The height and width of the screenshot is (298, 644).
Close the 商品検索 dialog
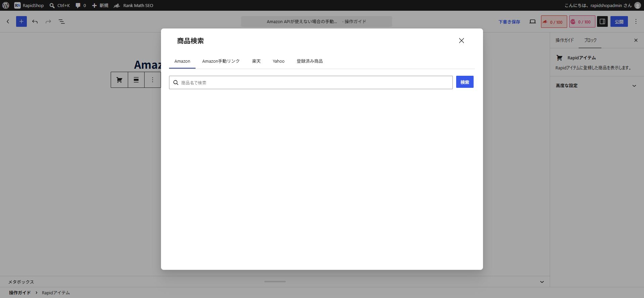coord(462,41)
